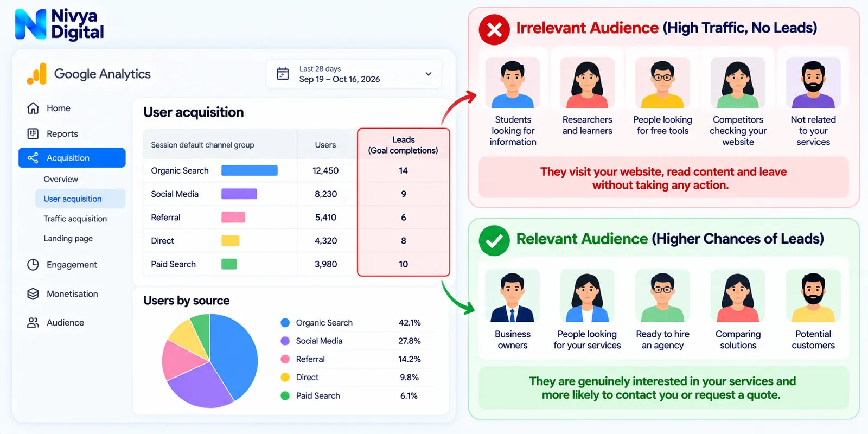Click the purple Social Media bar
This screenshot has height=434, width=868.
pyautogui.click(x=239, y=194)
